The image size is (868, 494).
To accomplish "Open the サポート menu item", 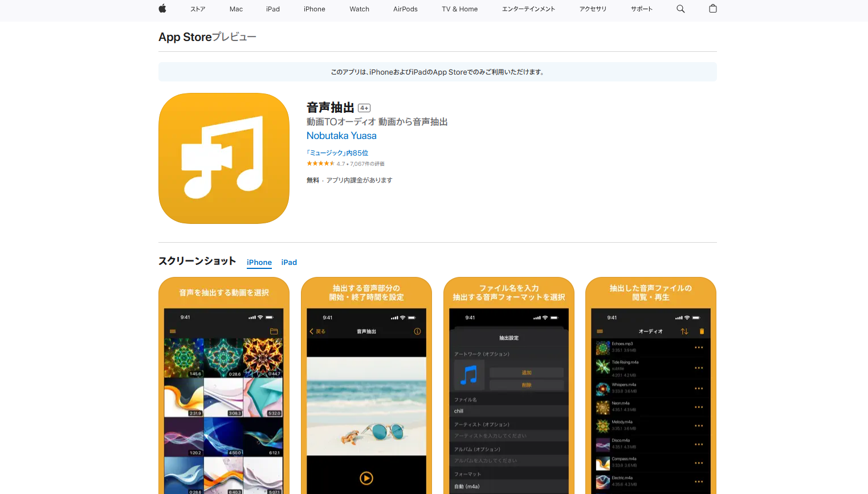I will (642, 9).
